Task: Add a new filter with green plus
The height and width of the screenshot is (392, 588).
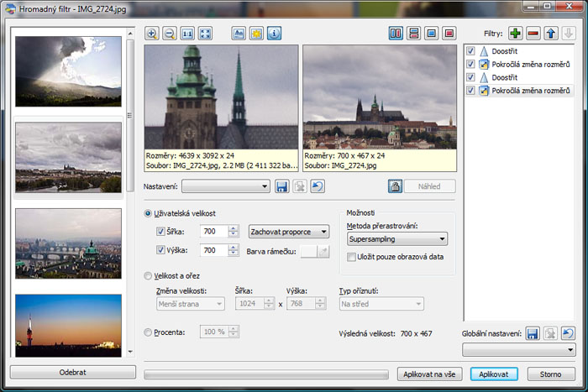Action: point(515,34)
